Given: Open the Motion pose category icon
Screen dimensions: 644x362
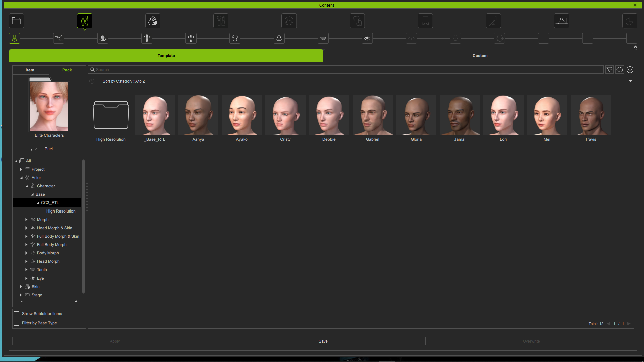Looking at the screenshot, I should 493,21.
